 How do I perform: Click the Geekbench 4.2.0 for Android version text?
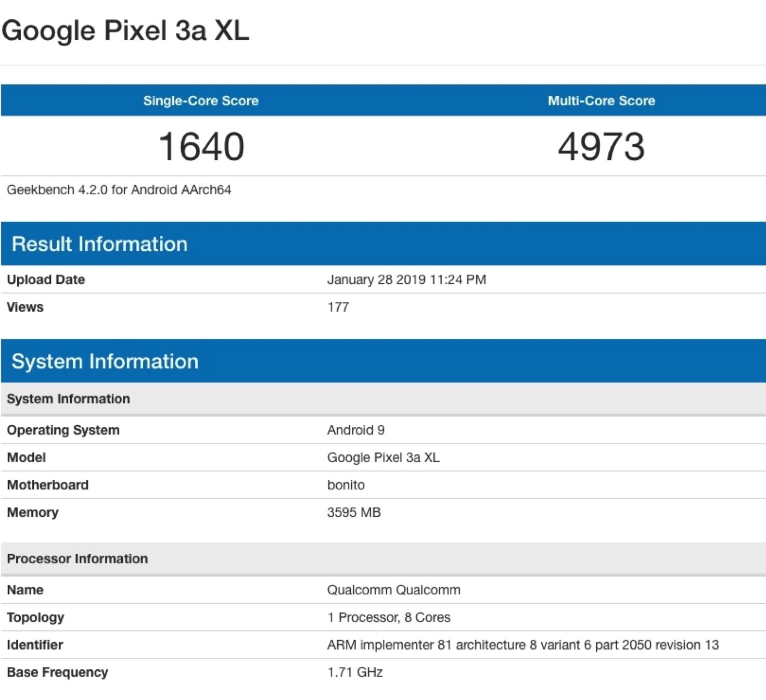click(119, 190)
